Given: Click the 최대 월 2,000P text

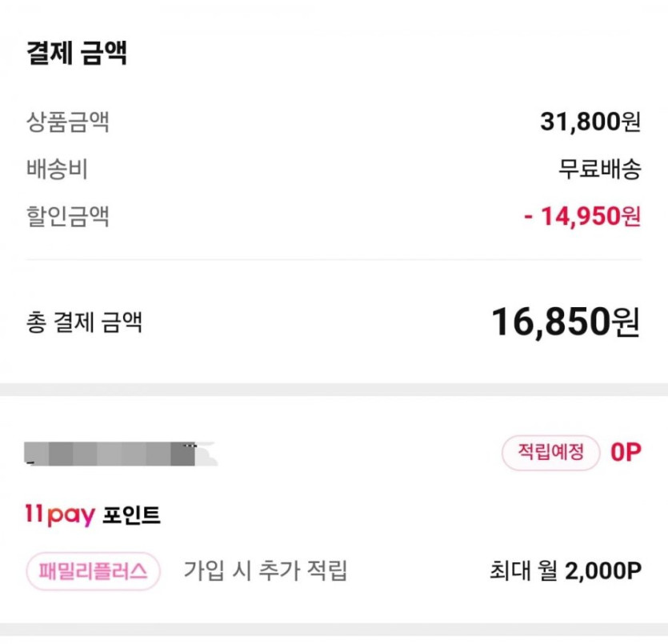Looking at the screenshot, I should click(565, 571).
